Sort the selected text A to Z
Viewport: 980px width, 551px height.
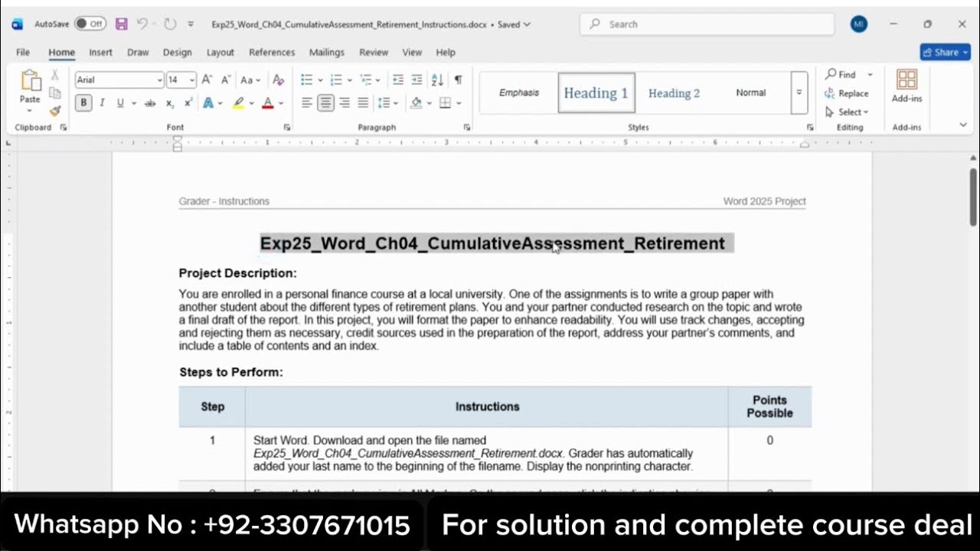[x=437, y=80]
